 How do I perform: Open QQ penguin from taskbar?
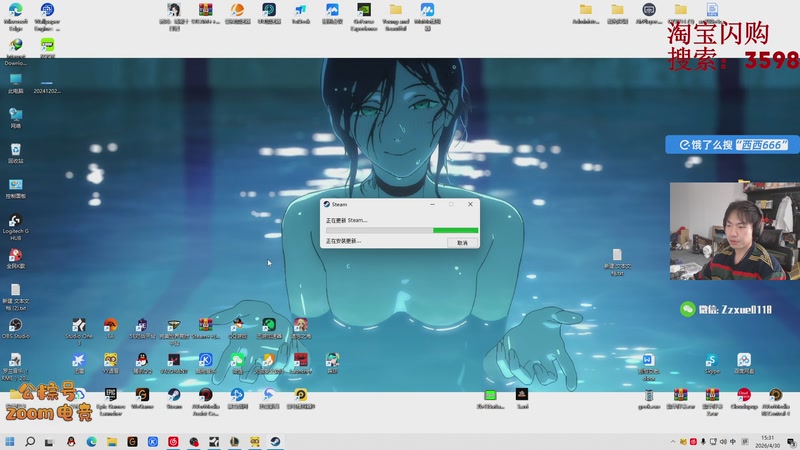[71, 441]
